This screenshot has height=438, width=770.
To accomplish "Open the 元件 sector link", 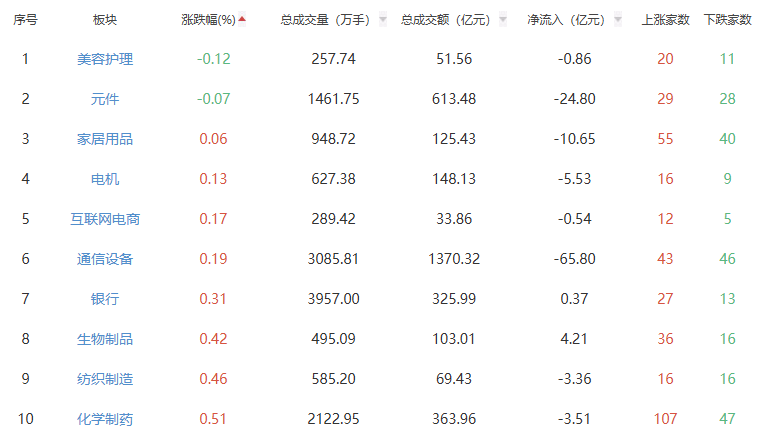I will (x=105, y=99).
